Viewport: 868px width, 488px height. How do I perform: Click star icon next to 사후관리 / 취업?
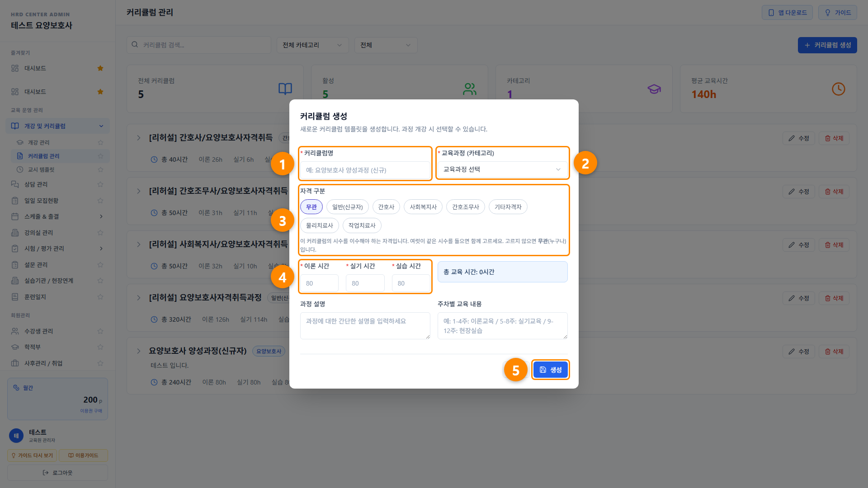point(100,363)
